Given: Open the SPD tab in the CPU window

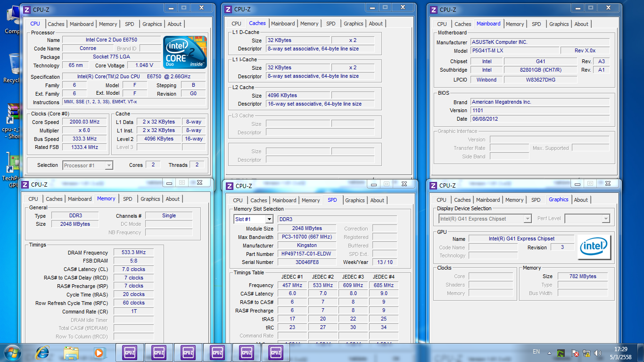Looking at the screenshot, I should tap(130, 24).
